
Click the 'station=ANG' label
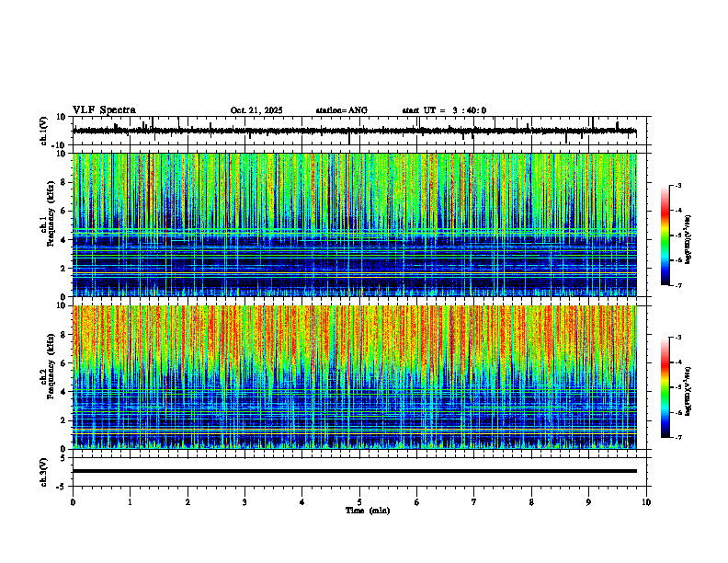341,110
